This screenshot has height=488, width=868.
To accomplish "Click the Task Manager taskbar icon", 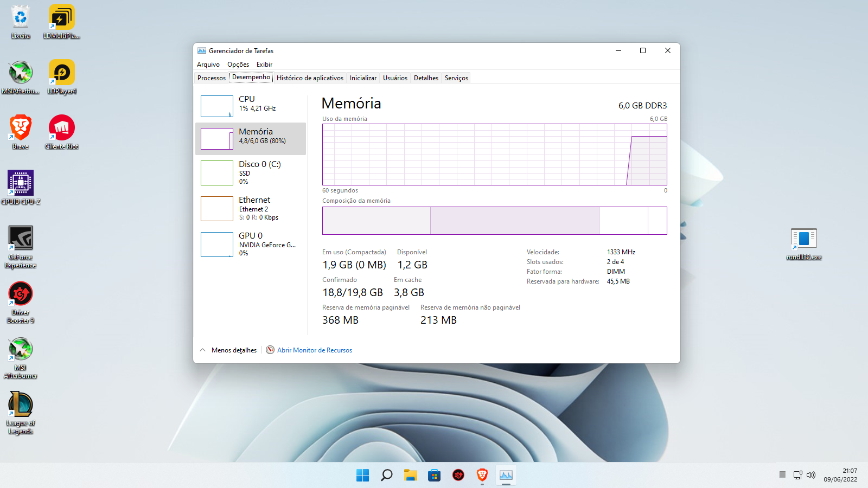I will (x=506, y=476).
